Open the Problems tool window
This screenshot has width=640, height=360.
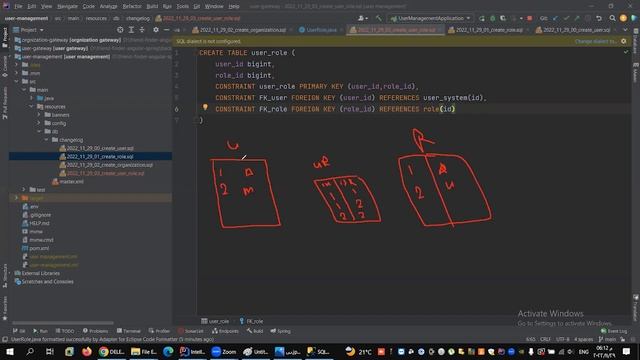pos(96,331)
